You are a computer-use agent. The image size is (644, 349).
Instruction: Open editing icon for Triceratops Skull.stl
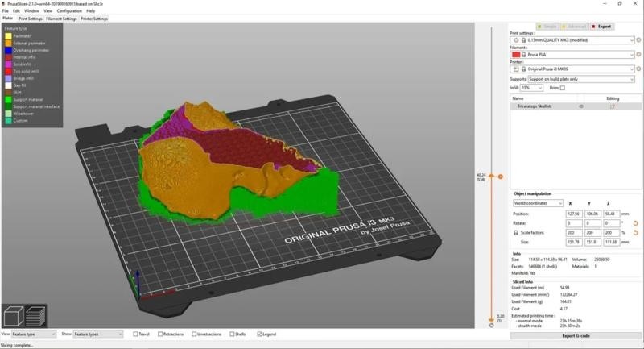point(613,106)
